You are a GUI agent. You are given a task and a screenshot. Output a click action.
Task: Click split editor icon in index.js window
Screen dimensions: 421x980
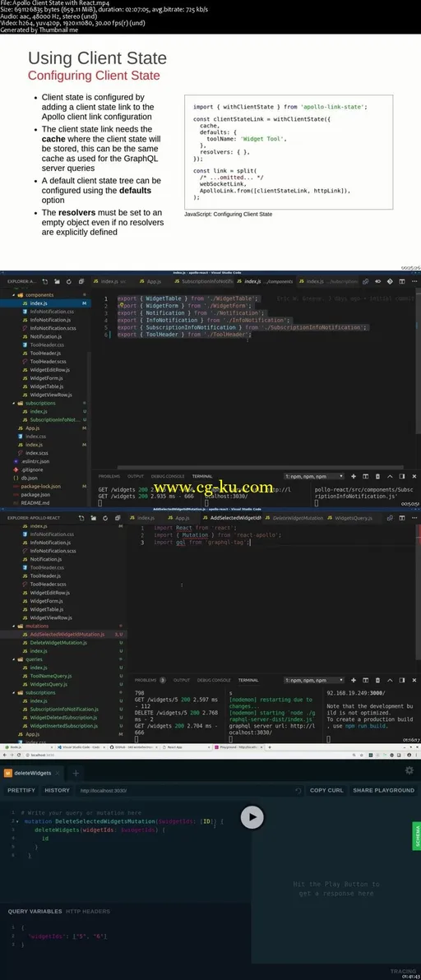[x=400, y=283]
